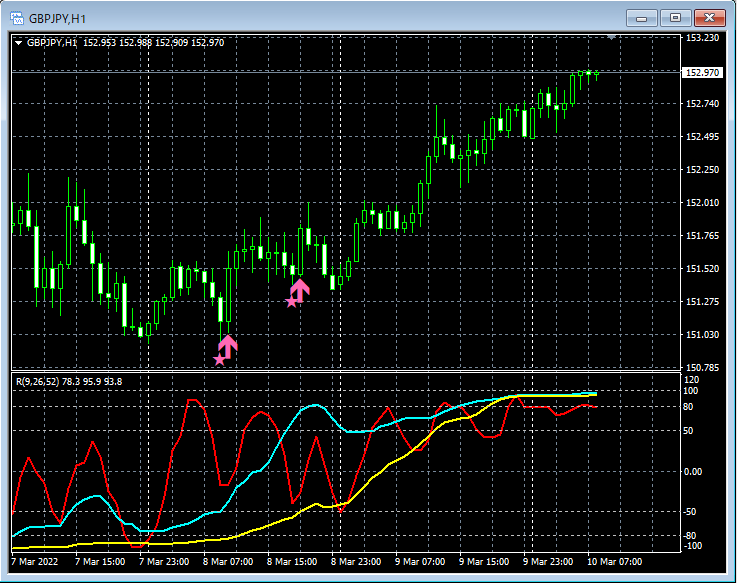Click the GBPJPY,H1 title bar text
This screenshot has width=738, height=583.
[x=57, y=19]
